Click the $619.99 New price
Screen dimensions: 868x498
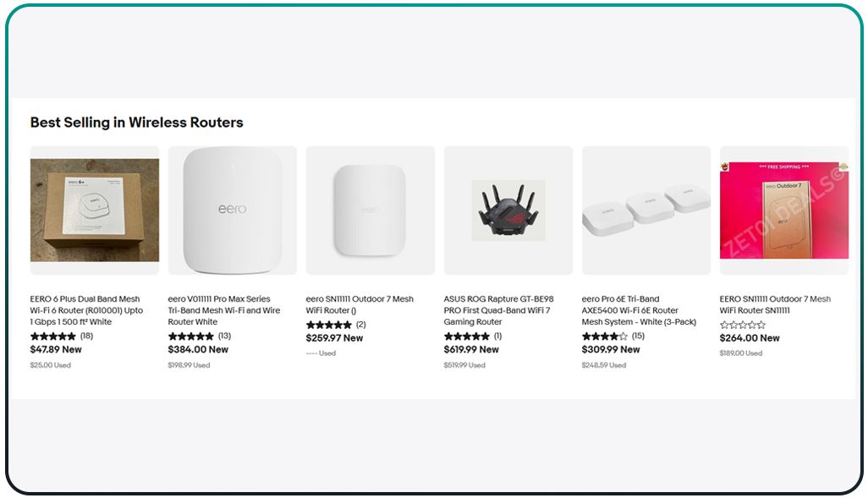[x=471, y=350]
